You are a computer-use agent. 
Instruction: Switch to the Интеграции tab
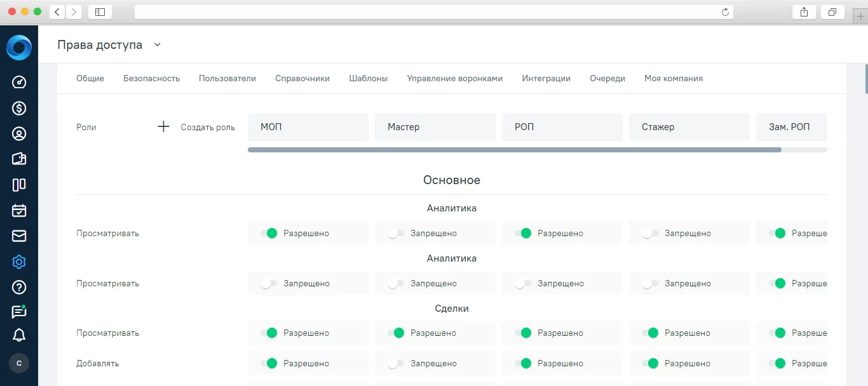click(546, 78)
